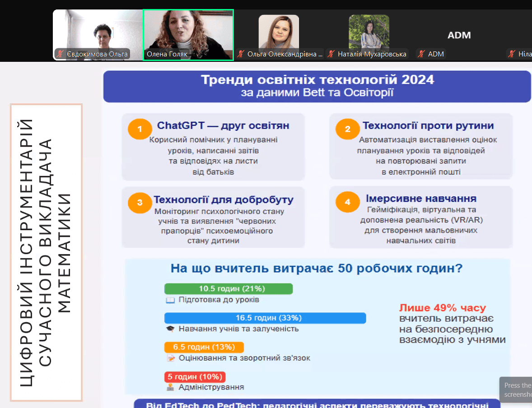Click the orange number 2 circle
Screen dimensions: 532x408
347,129
